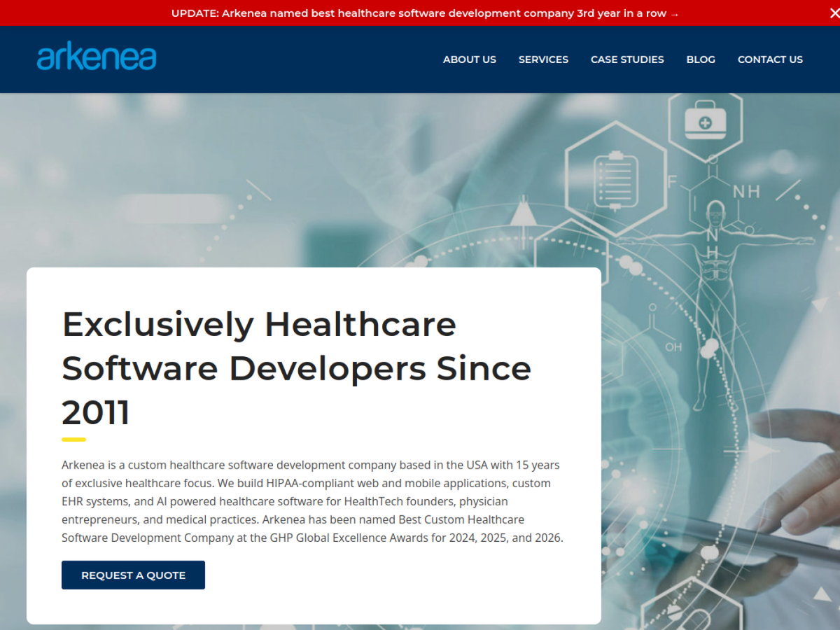Dismiss the red update announcement banner
The height and width of the screenshot is (630, 840).
[x=834, y=13]
